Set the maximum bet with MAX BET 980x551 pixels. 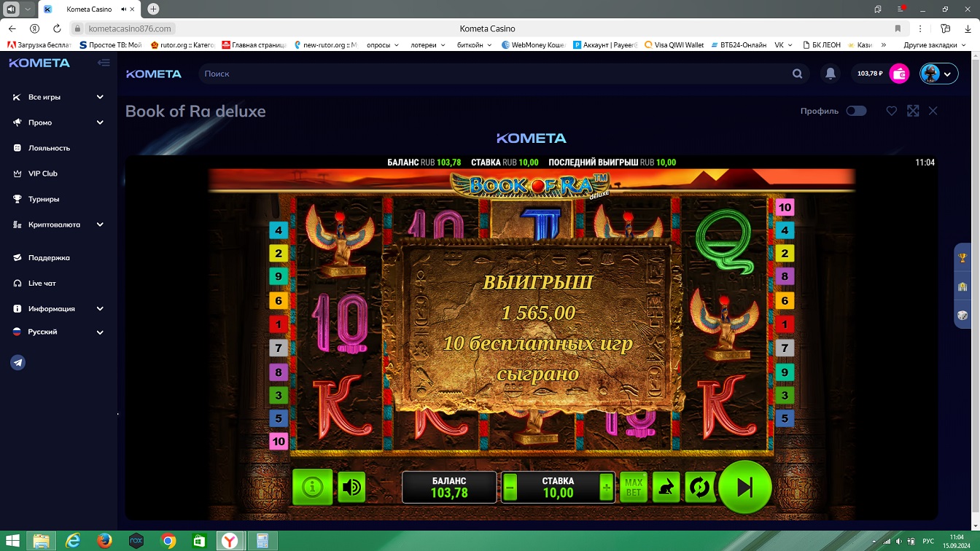[634, 488]
